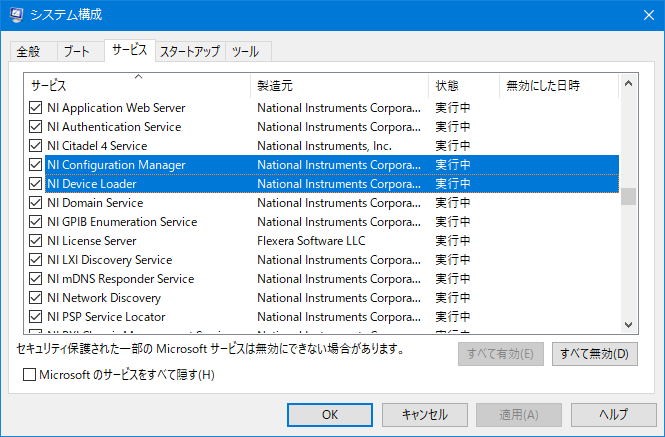
Task: Select the NI mDNS Responder Service row text
Action: point(120,279)
